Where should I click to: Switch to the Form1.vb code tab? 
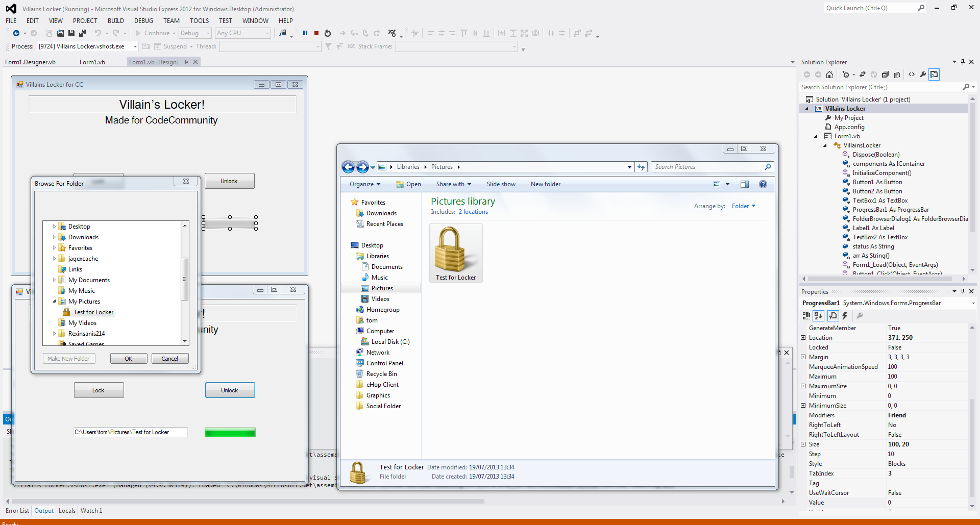click(x=92, y=62)
